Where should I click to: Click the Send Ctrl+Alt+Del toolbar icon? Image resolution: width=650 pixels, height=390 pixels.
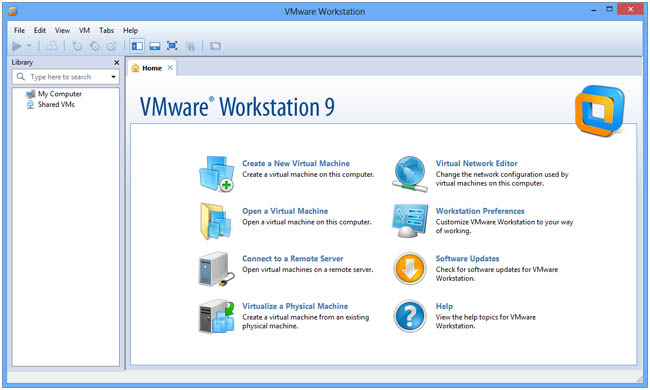click(x=52, y=46)
